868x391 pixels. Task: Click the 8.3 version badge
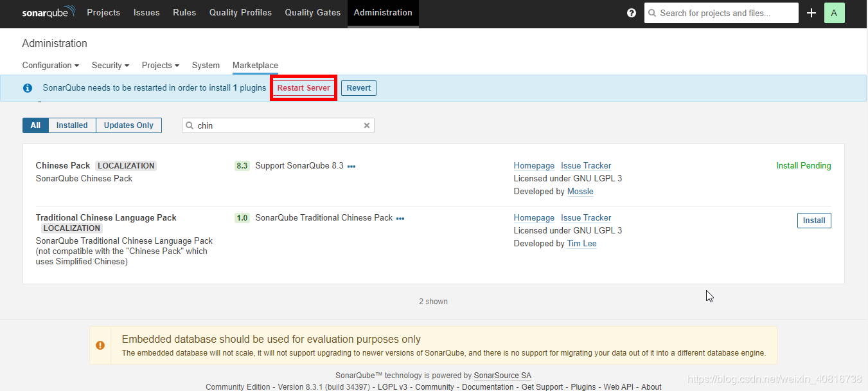tap(242, 166)
